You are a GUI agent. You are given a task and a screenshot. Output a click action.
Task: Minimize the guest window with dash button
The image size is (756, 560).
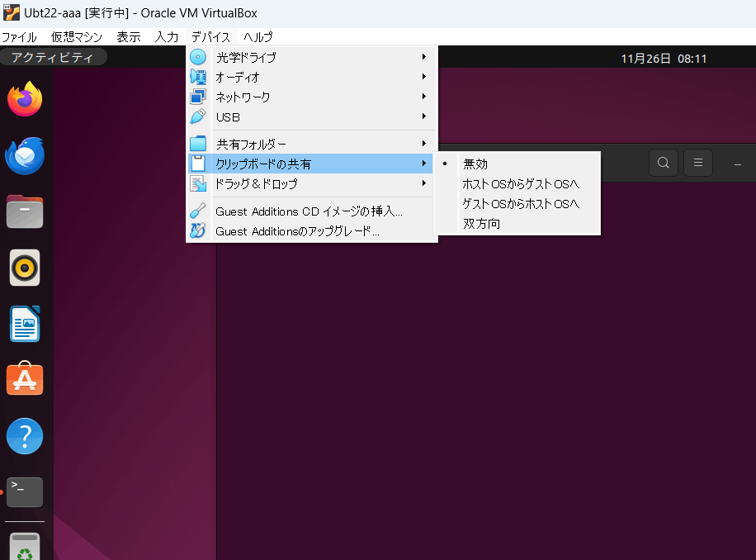(738, 165)
